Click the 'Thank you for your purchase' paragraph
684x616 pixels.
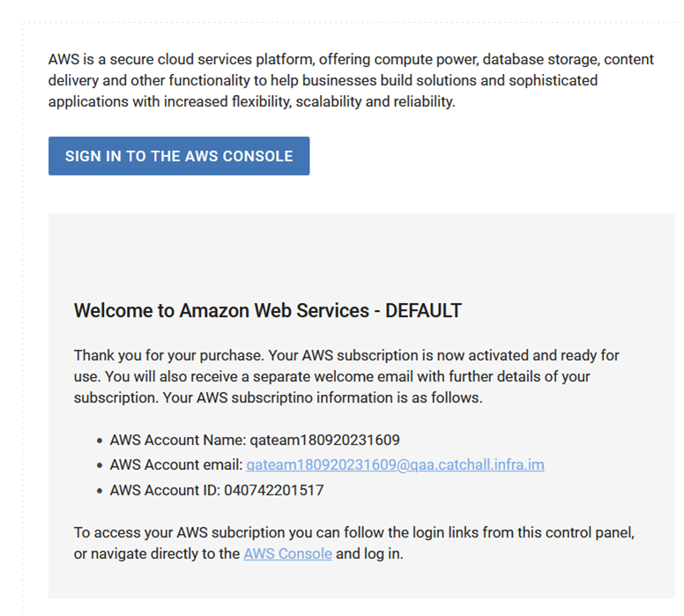[346, 376]
